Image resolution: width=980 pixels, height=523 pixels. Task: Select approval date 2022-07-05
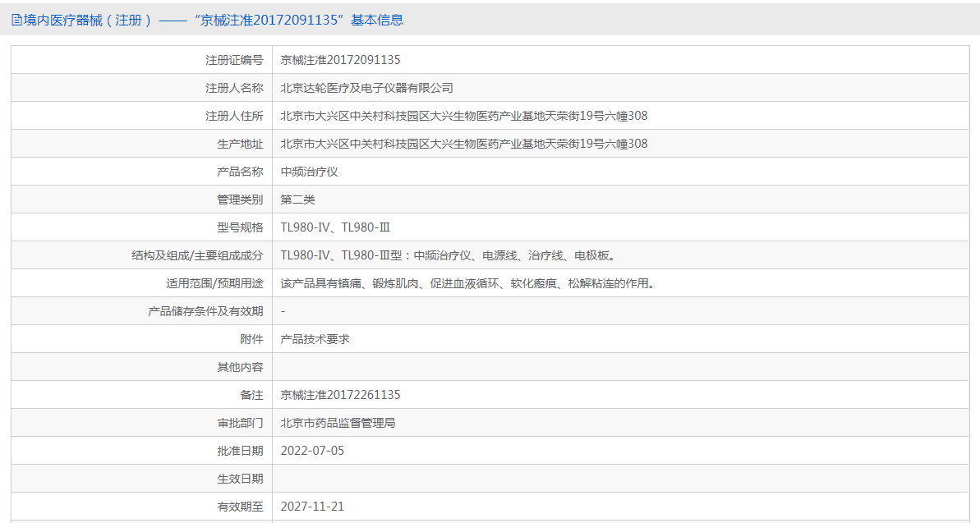point(312,451)
